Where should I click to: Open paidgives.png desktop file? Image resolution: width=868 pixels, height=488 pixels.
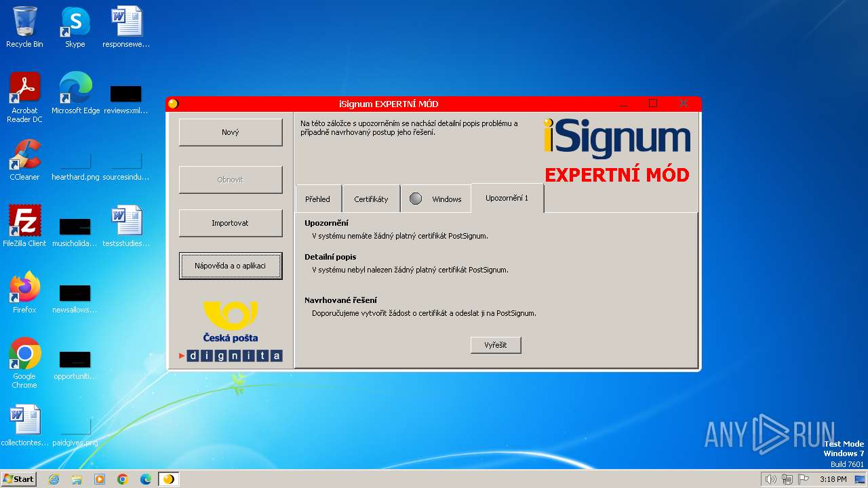(x=75, y=430)
